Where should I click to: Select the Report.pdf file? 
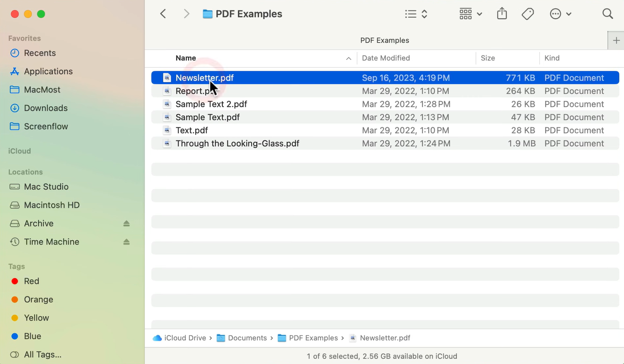click(x=385, y=91)
